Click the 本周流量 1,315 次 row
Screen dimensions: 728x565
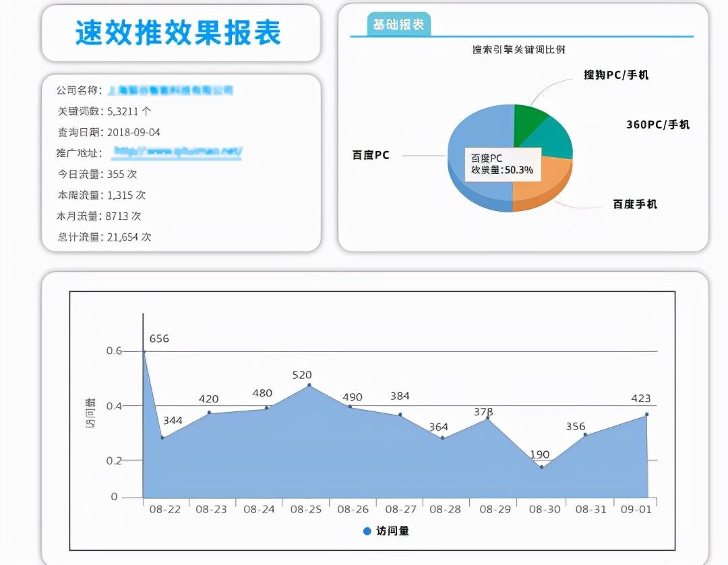coord(101,195)
